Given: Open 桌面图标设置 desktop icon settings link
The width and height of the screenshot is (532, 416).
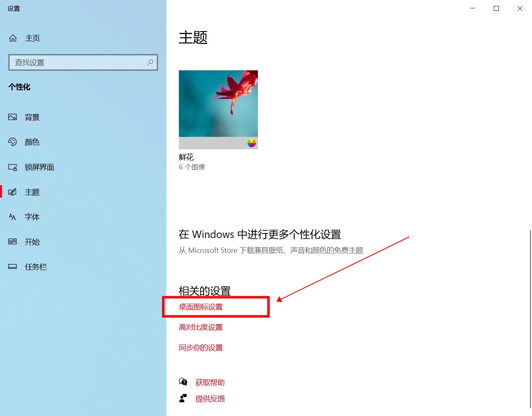Looking at the screenshot, I should click(201, 307).
